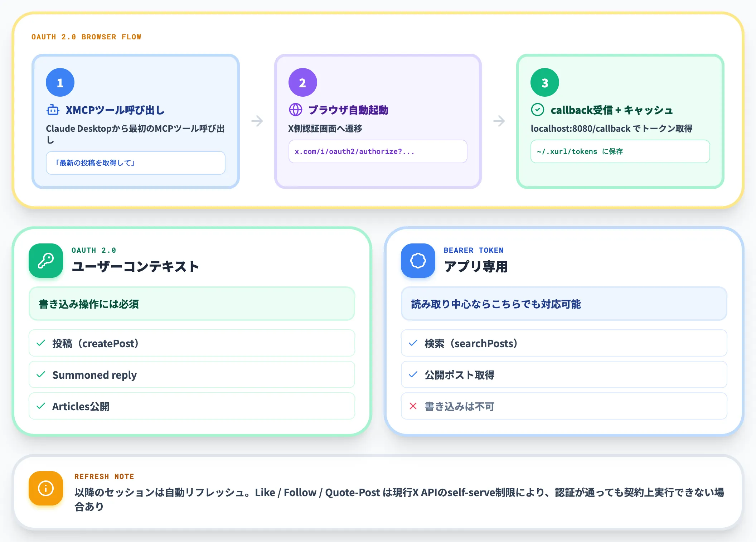
Task: Select the Articles公開 row
Action: click(192, 406)
